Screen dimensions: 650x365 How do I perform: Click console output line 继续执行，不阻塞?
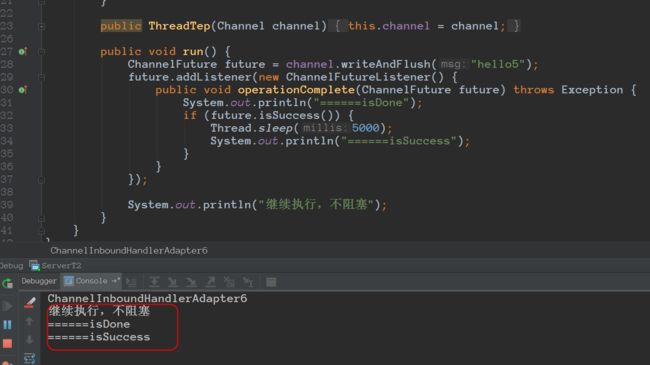click(x=99, y=311)
